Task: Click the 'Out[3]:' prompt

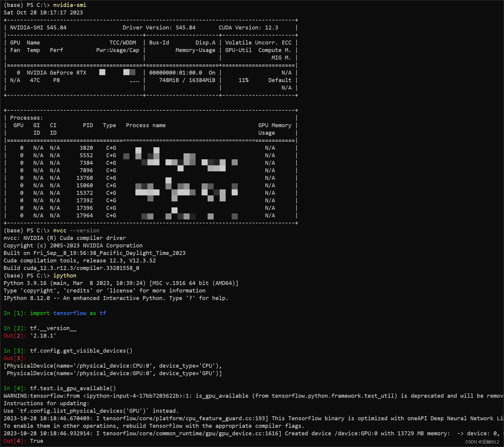Action: click(x=15, y=358)
